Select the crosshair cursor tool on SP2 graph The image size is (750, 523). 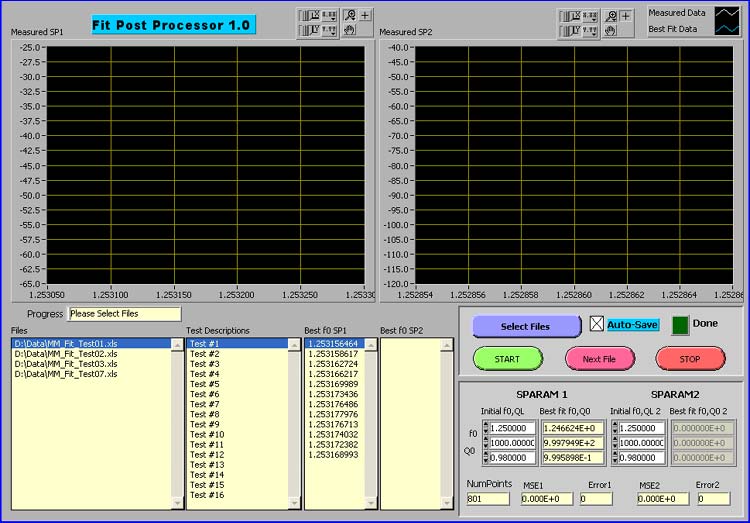[626, 16]
